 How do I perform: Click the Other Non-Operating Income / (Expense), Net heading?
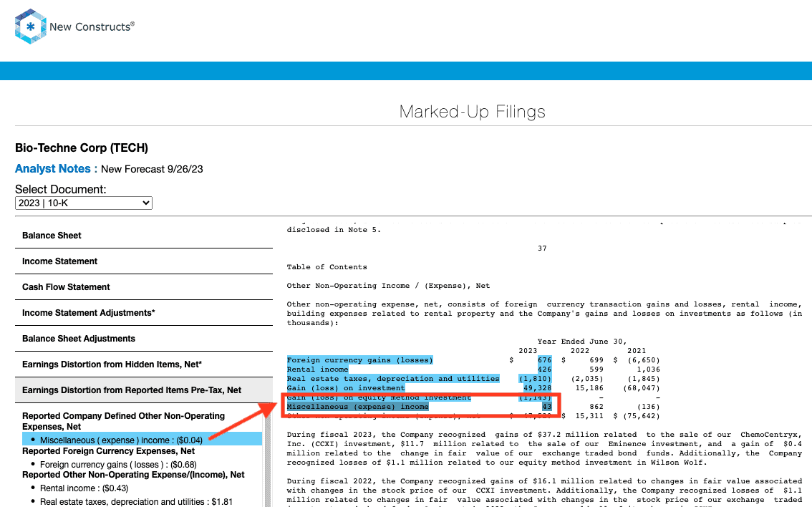pos(388,286)
